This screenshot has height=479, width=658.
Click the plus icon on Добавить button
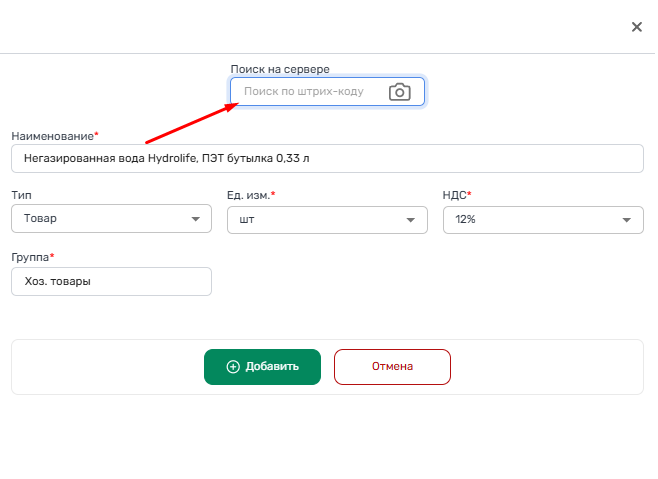(233, 367)
